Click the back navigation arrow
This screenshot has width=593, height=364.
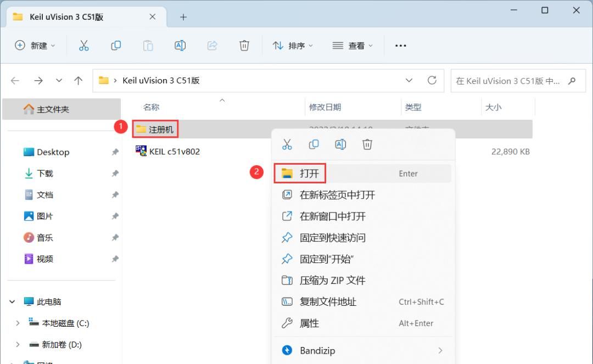15,80
